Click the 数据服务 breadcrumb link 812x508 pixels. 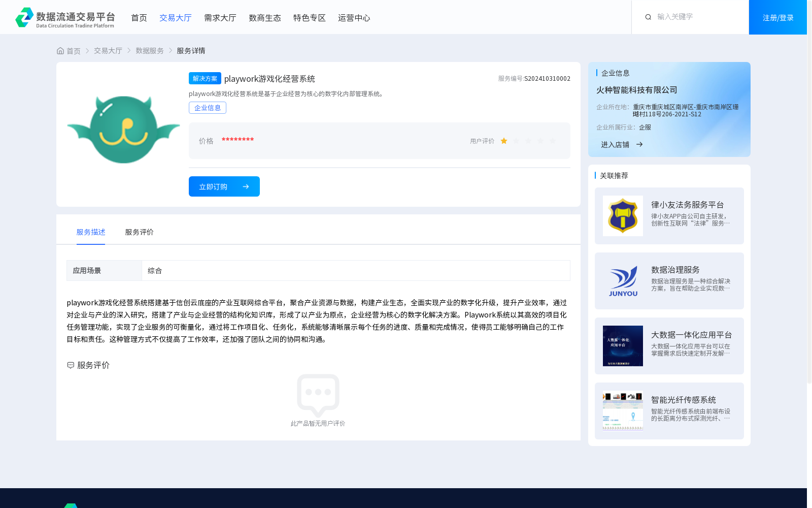click(150, 51)
